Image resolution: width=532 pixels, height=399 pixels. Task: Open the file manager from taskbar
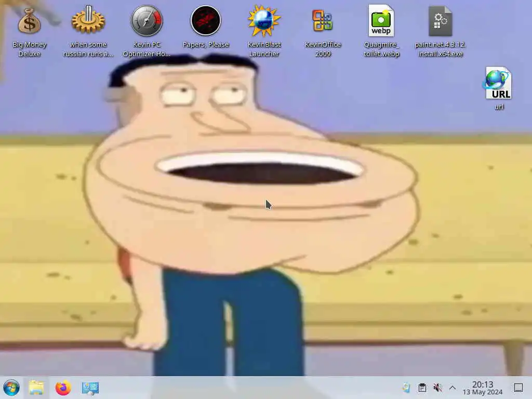[36, 388]
